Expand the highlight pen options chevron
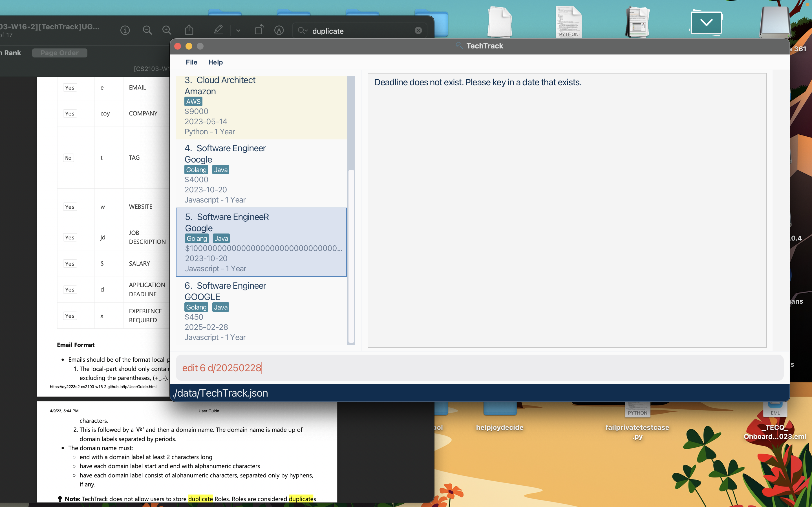Viewport: 812px width, 507px height. pyautogui.click(x=238, y=31)
